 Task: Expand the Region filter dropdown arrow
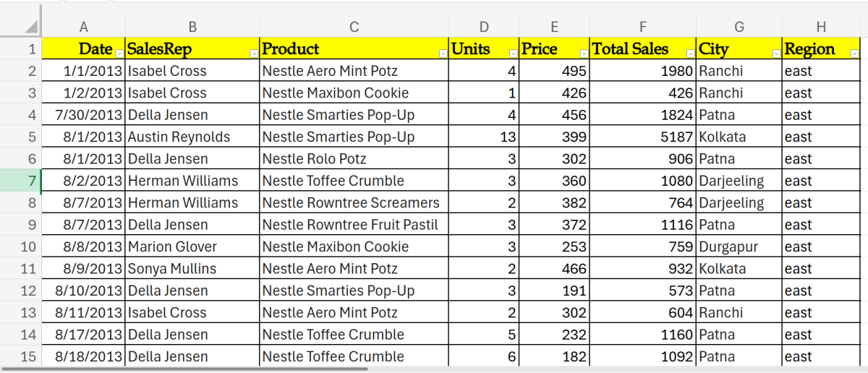[855, 53]
